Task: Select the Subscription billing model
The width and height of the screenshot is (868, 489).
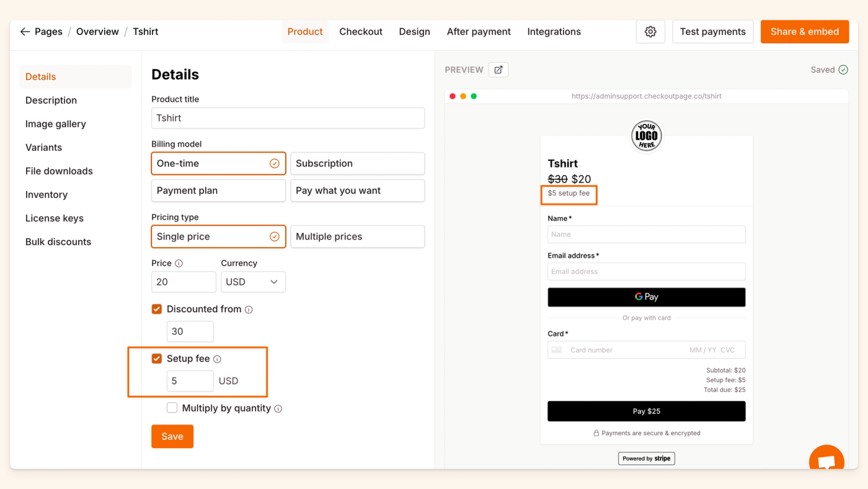Action: tap(357, 163)
